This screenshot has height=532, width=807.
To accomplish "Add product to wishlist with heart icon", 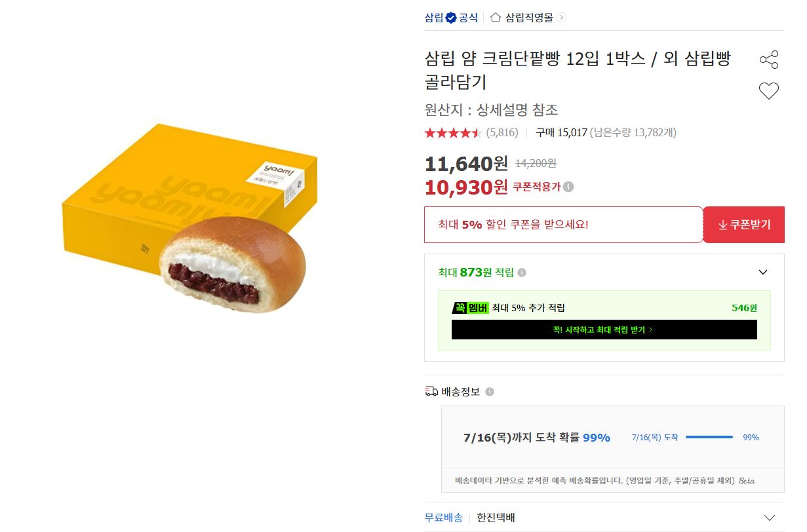I will coord(769,91).
